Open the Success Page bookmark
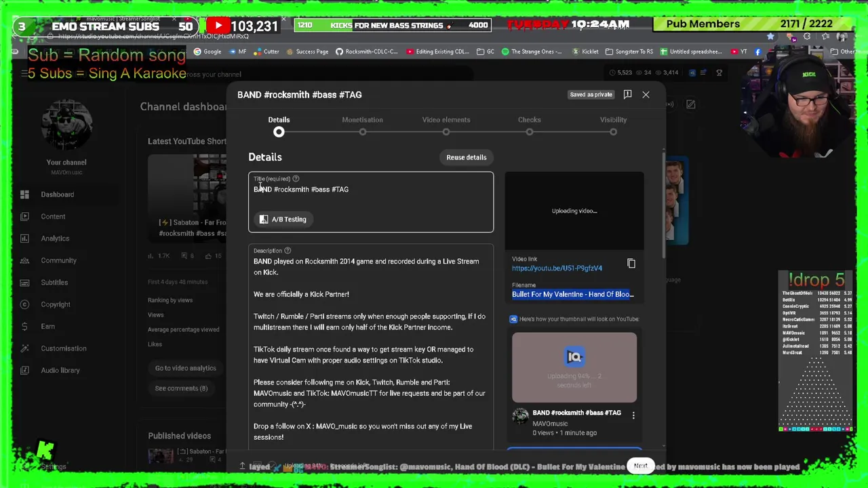868x488 pixels. [x=307, y=52]
